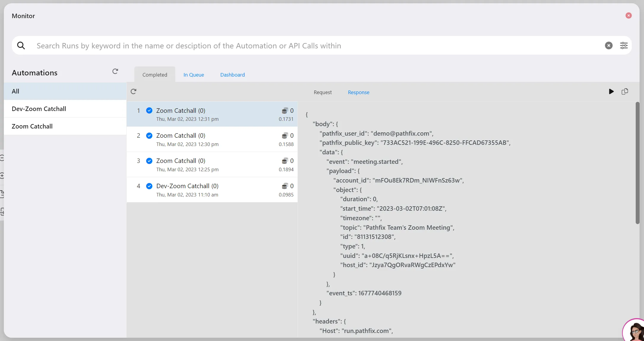Switch to the In Queue tab

click(x=194, y=75)
